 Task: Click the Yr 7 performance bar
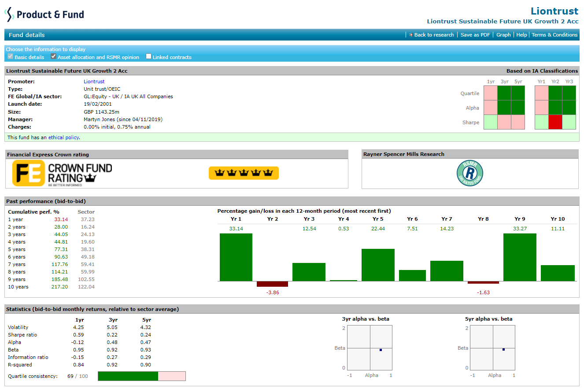447,271
